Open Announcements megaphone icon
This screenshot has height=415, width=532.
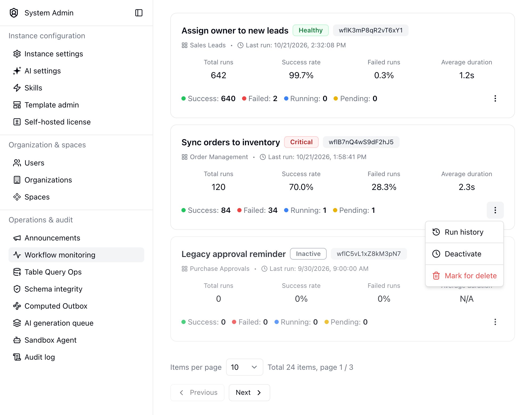click(17, 238)
